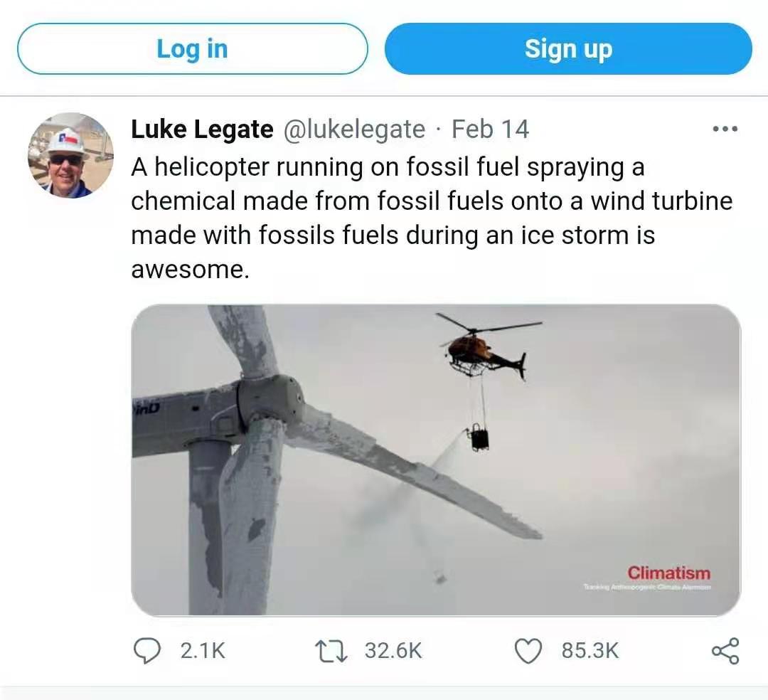
Task: Click the 85.3K likes count
Action: (590, 650)
